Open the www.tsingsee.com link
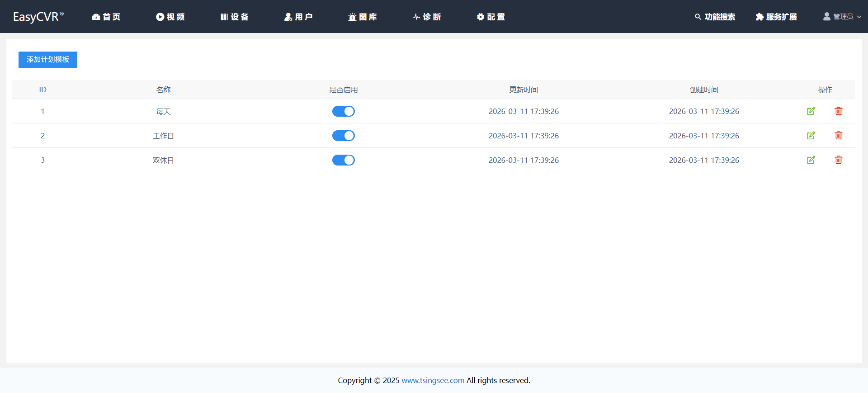This screenshot has width=868, height=393. coord(433,380)
